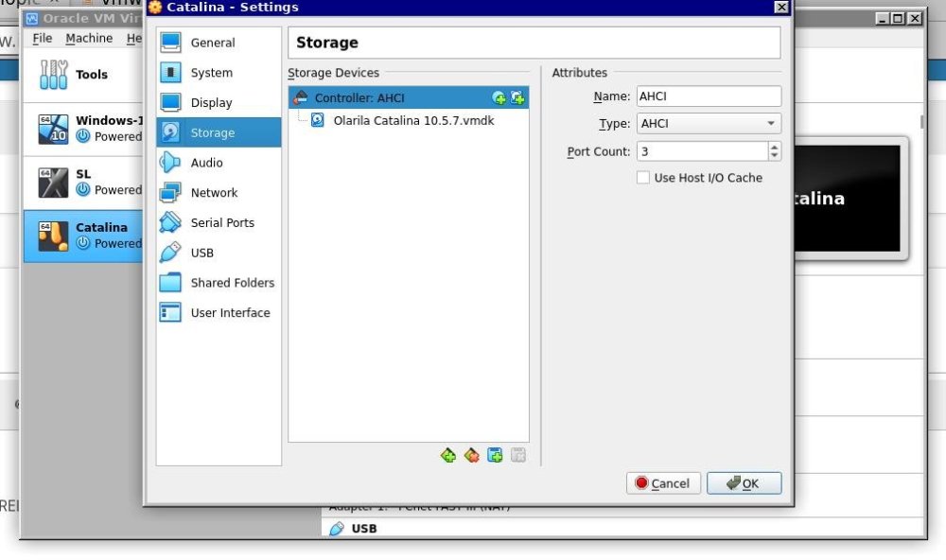Click the Cancel button
The image size is (946, 560).
pos(663,483)
